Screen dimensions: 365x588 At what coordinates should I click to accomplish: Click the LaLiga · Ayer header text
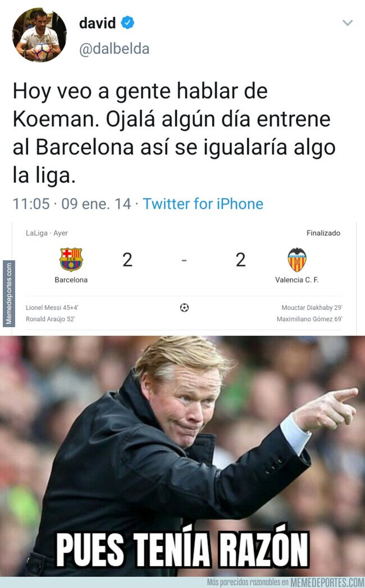pos(47,233)
